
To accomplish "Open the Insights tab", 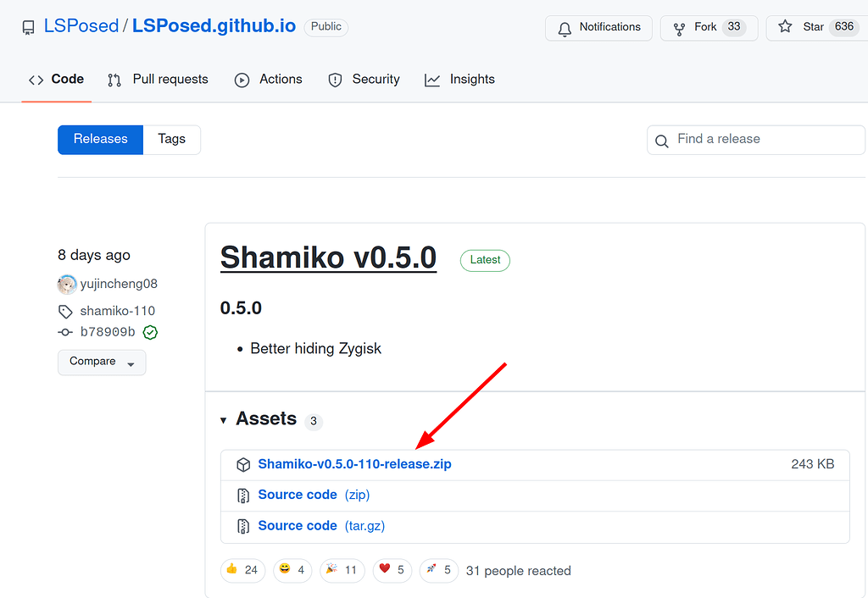I will [471, 79].
